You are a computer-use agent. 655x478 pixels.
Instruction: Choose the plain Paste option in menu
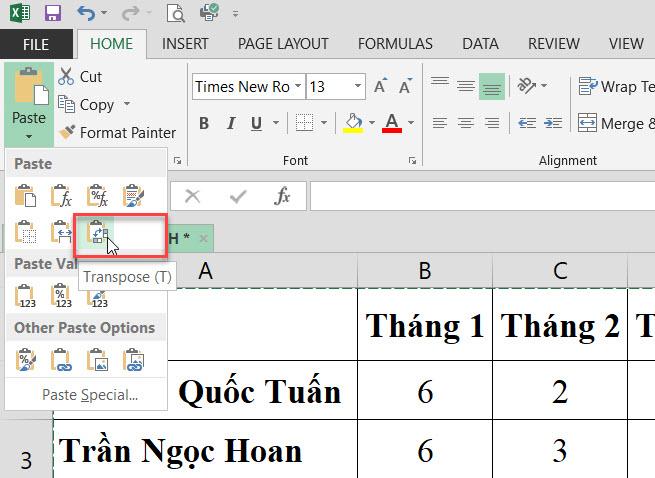[x=25, y=196]
